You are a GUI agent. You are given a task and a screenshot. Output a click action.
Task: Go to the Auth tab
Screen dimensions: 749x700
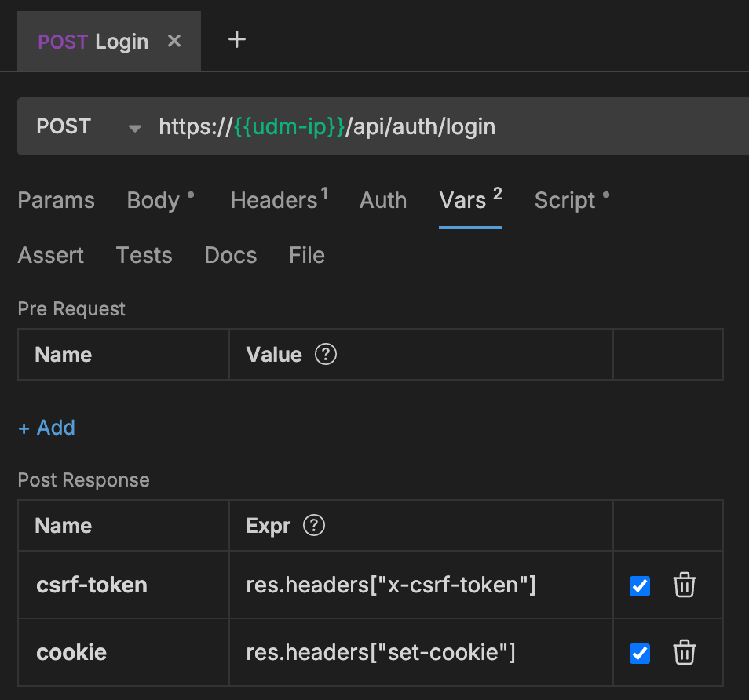(383, 201)
